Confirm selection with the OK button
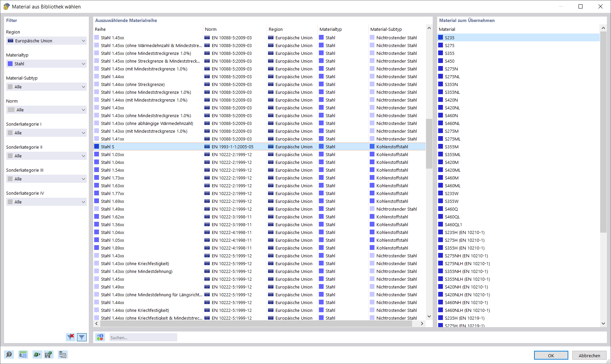 [551, 355]
